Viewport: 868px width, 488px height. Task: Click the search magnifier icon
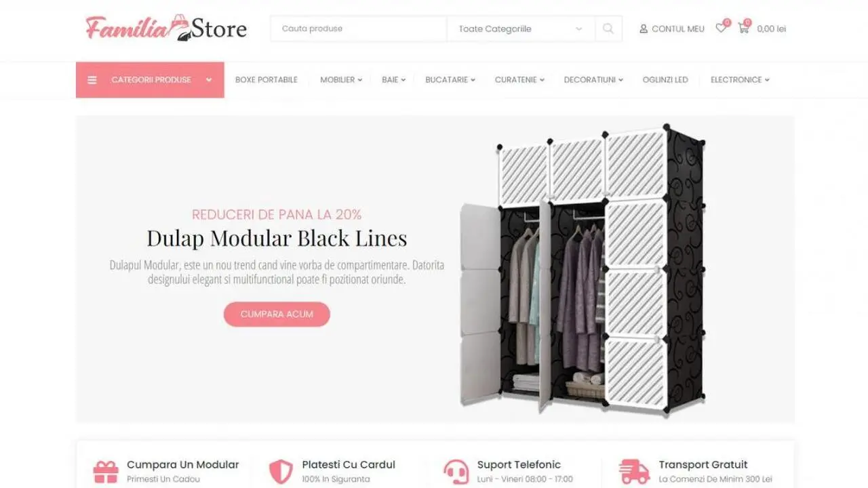[x=608, y=28]
